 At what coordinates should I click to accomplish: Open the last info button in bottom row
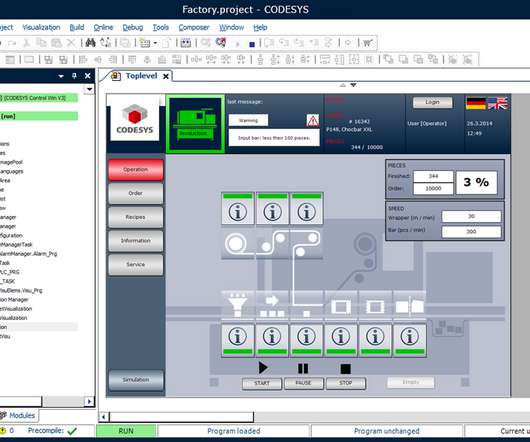click(x=409, y=339)
